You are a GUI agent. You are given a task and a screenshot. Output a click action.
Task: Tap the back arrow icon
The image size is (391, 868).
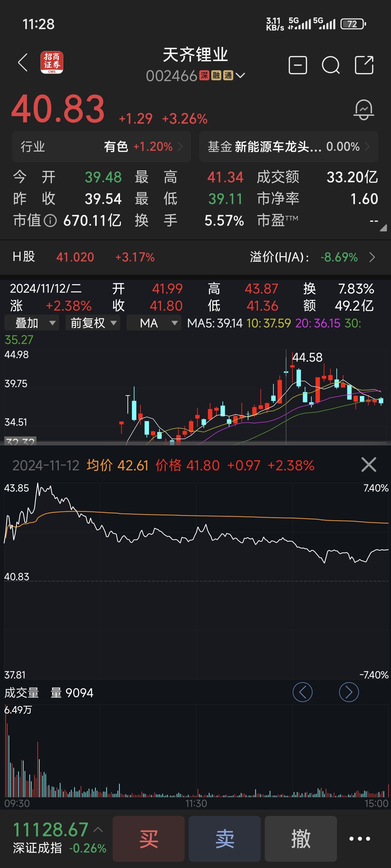click(x=23, y=63)
